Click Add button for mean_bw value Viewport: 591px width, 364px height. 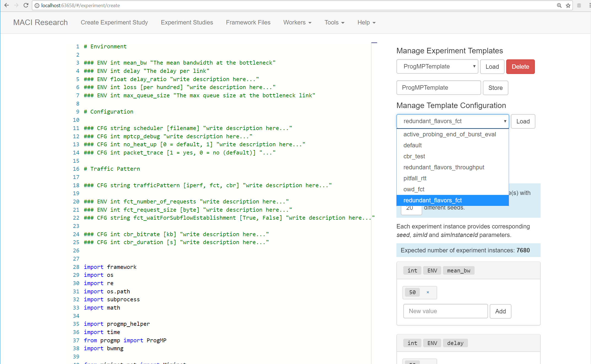pyautogui.click(x=500, y=311)
